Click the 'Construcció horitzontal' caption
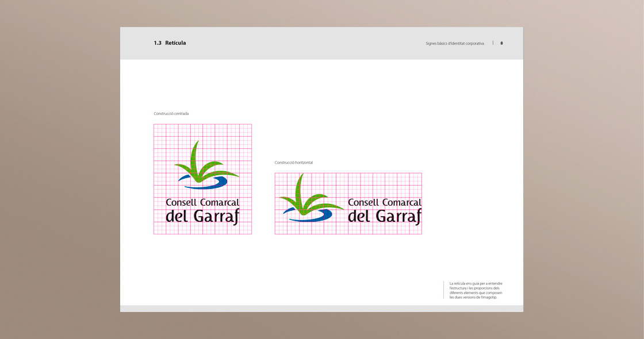The width and height of the screenshot is (644, 339). (x=294, y=163)
